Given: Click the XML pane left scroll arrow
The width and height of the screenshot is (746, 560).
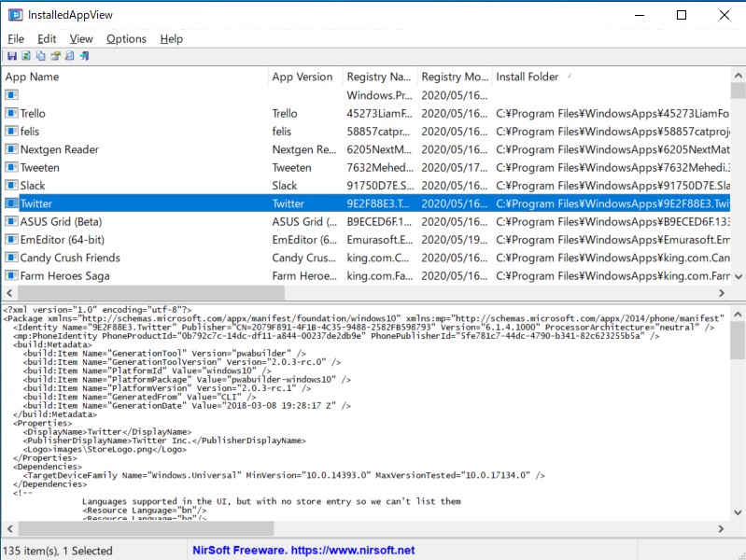Looking at the screenshot, I should pyautogui.click(x=9, y=528).
